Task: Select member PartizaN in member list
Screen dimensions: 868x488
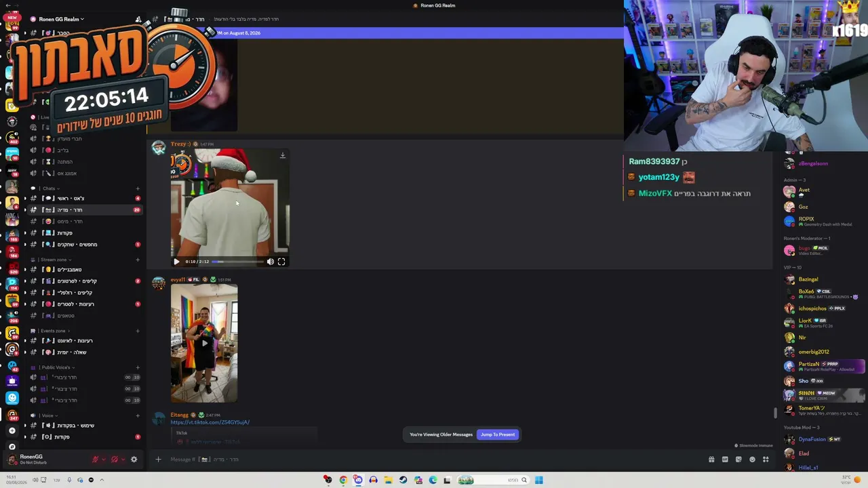Action: (824, 366)
